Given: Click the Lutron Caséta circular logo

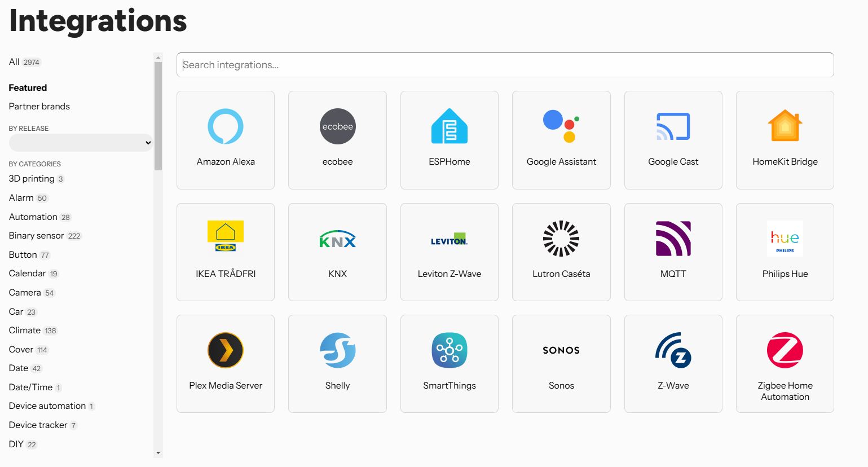Looking at the screenshot, I should click(x=561, y=239).
